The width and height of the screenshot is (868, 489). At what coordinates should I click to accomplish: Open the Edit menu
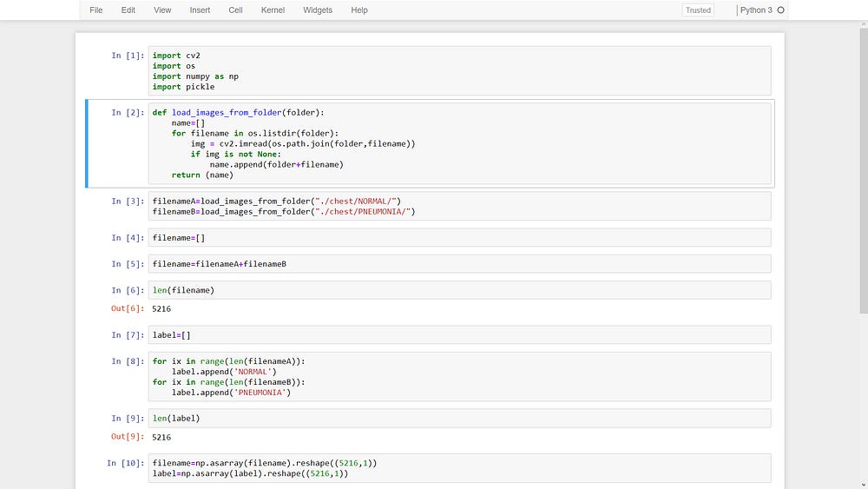128,10
